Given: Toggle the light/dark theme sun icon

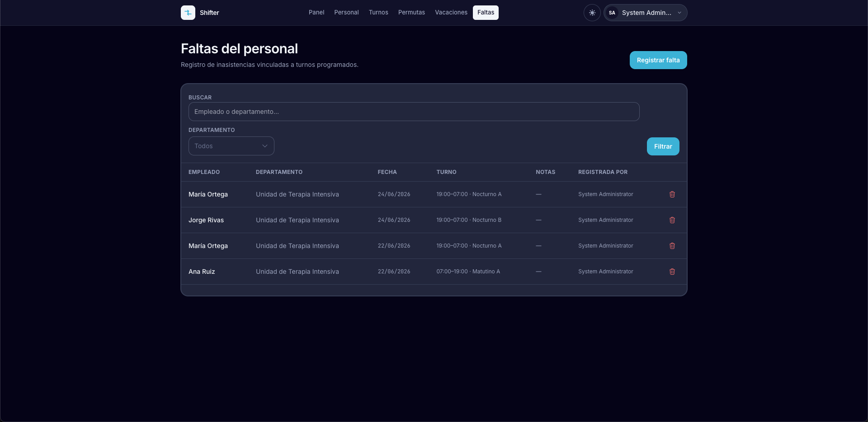Looking at the screenshot, I should coord(592,13).
